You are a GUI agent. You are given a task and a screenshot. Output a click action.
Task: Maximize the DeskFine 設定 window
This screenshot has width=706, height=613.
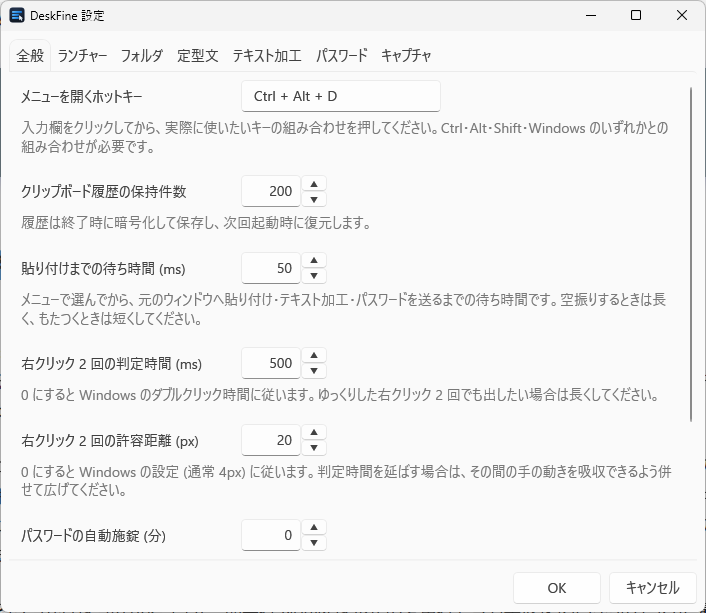636,15
